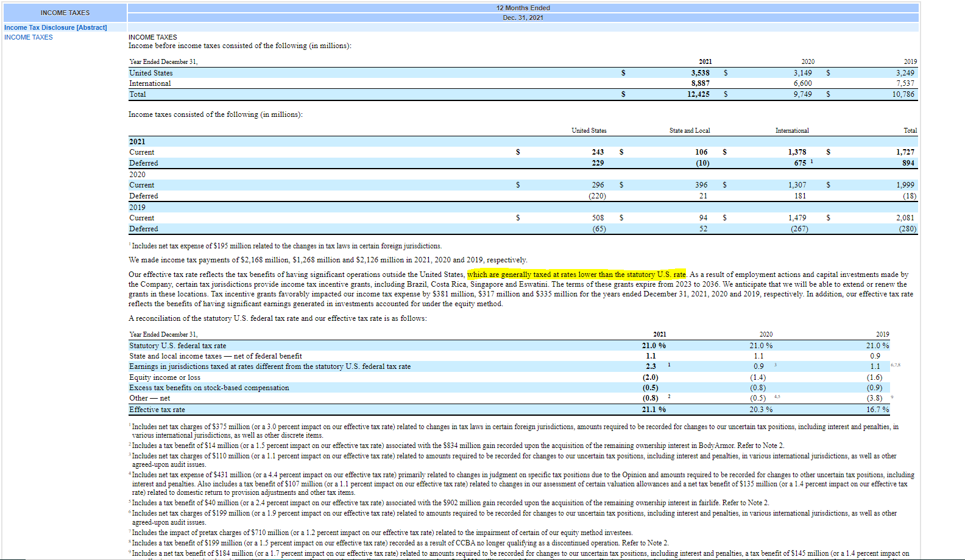The height and width of the screenshot is (560, 965).
Task: Click total 2020 income value 9,749
Action: coord(802,94)
